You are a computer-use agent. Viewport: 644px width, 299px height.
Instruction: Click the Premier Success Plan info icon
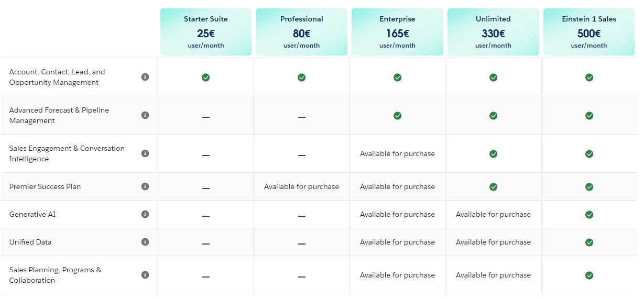pos(145,186)
